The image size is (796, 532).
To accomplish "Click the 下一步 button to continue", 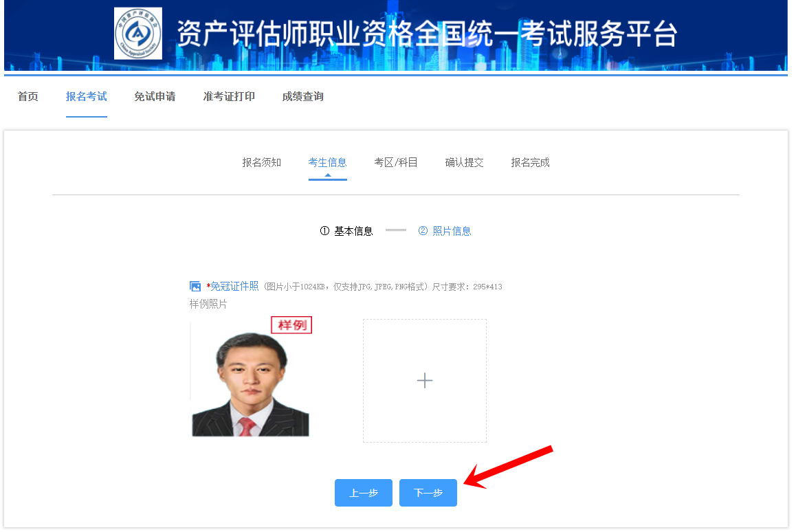I will click(428, 492).
